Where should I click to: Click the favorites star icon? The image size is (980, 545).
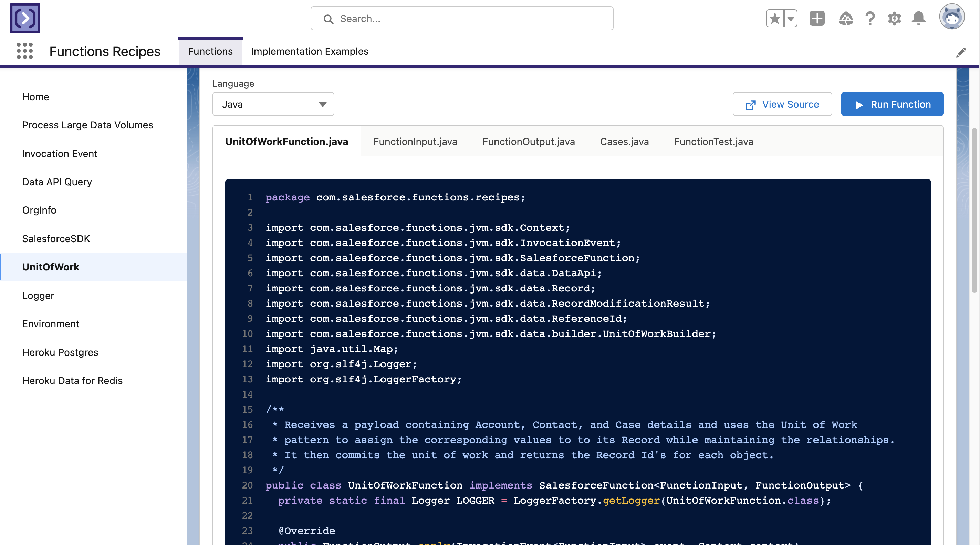point(775,18)
